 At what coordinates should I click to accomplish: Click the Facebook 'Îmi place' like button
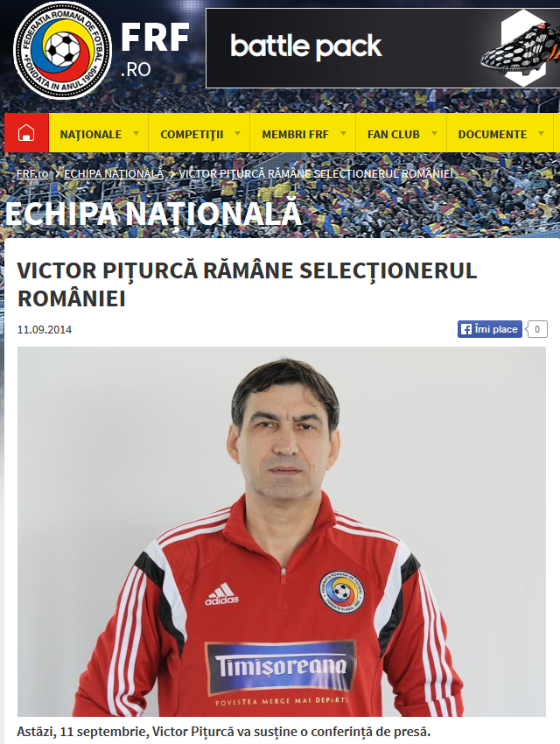tap(490, 329)
